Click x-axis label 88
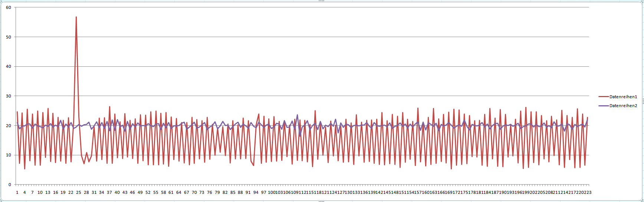The width and height of the screenshot is (644, 202). [x=240, y=192]
